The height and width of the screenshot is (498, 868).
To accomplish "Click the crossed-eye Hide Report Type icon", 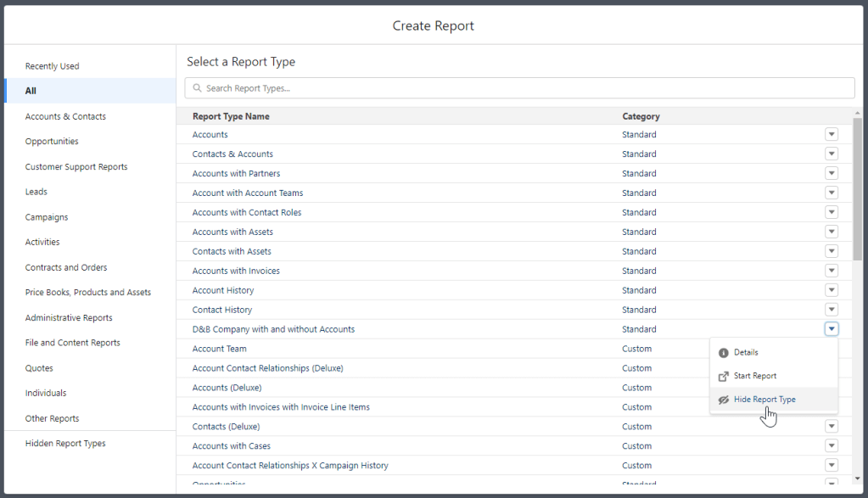I will pyautogui.click(x=724, y=400).
